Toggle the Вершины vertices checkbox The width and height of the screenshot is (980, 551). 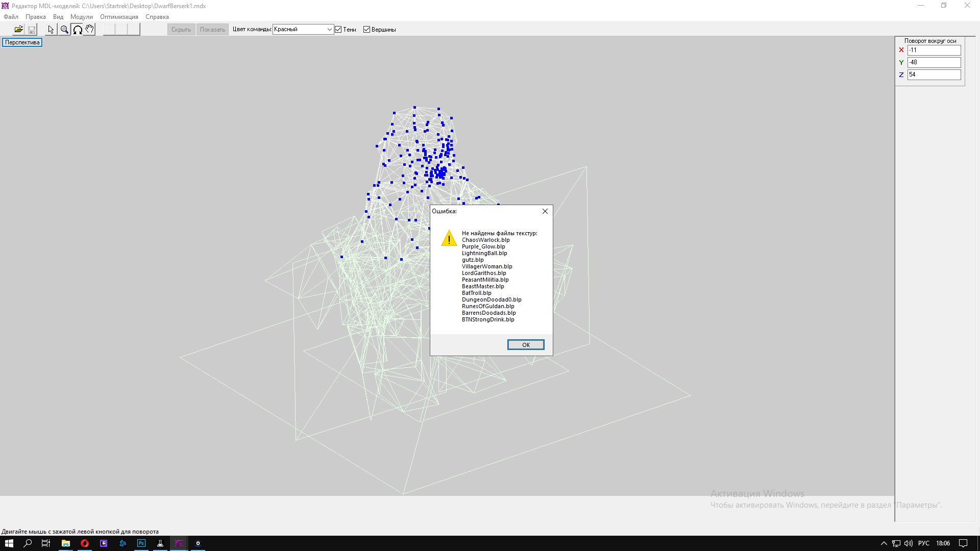click(366, 30)
